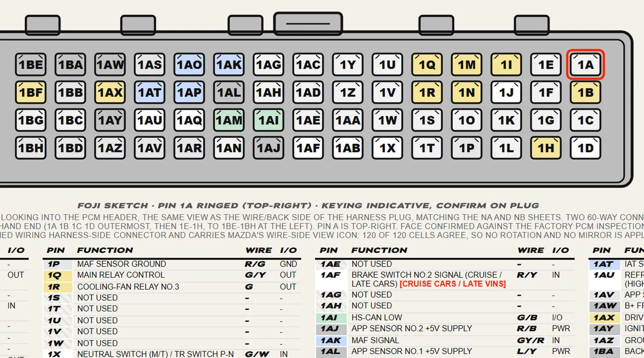Select the yellow 1AX pin cell
The image size is (644, 358).
(x=110, y=92)
